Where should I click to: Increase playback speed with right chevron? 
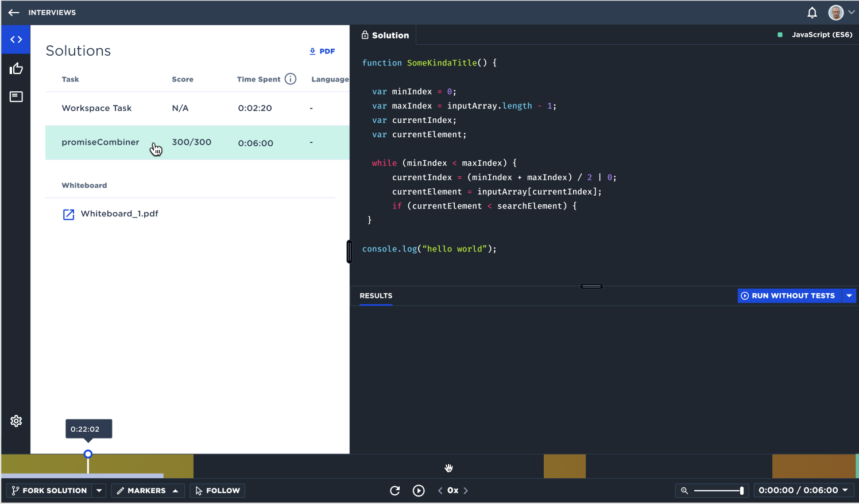466,491
